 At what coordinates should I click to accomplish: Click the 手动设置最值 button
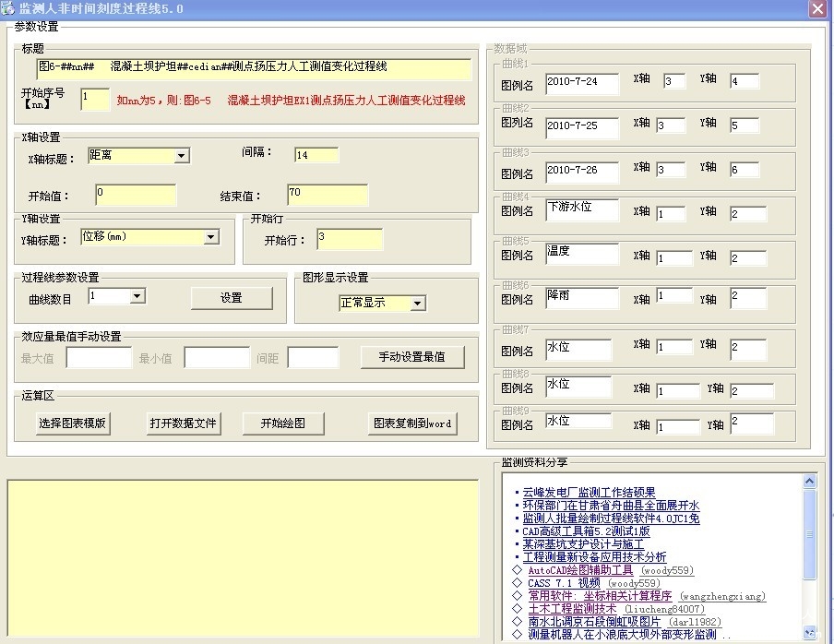point(412,357)
